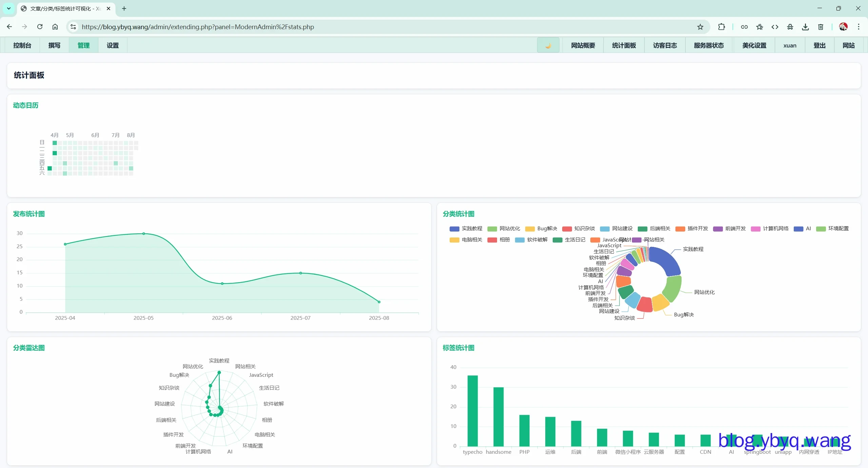
Task: Click the PHP bar in tag chart
Action: pos(524,431)
